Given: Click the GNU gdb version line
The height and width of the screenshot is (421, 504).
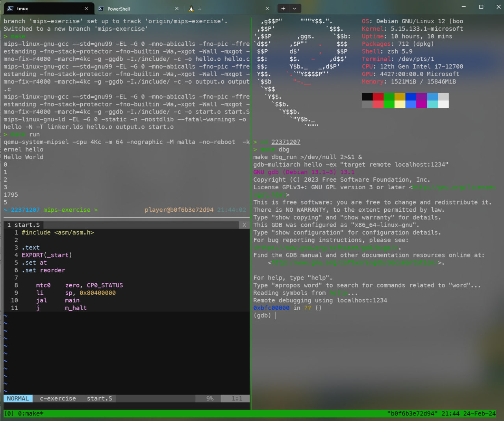Looking at the screenshot, I should (304, 172).
